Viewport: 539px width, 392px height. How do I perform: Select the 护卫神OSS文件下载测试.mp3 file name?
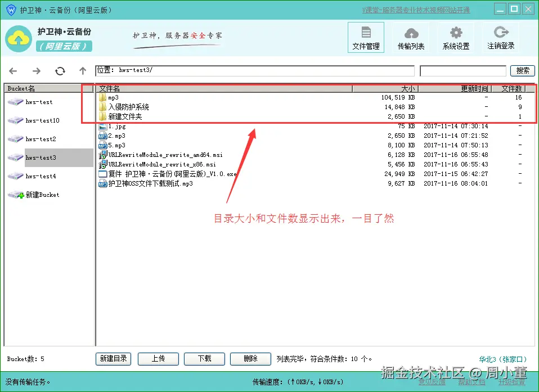click(x=151, y=184)
